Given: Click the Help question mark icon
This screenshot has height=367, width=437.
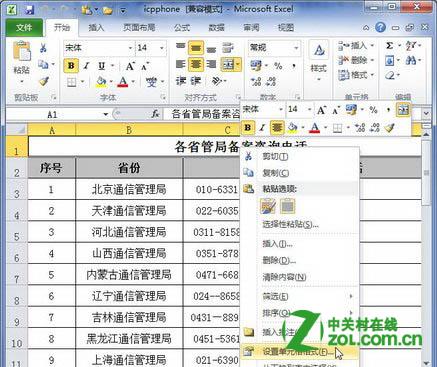Looking at the screenshot, I should tap(380, 27).
